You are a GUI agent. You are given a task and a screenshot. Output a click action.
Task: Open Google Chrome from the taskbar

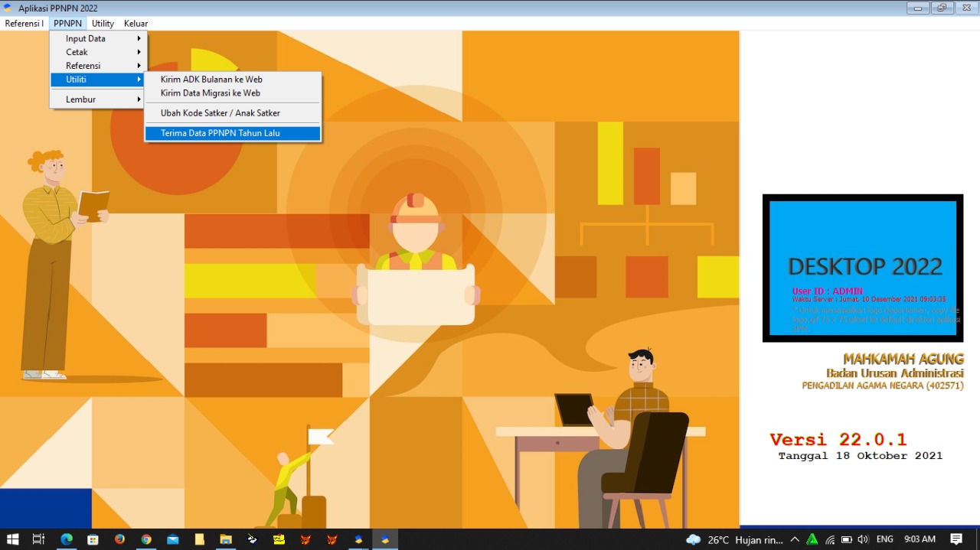[146, 539]
